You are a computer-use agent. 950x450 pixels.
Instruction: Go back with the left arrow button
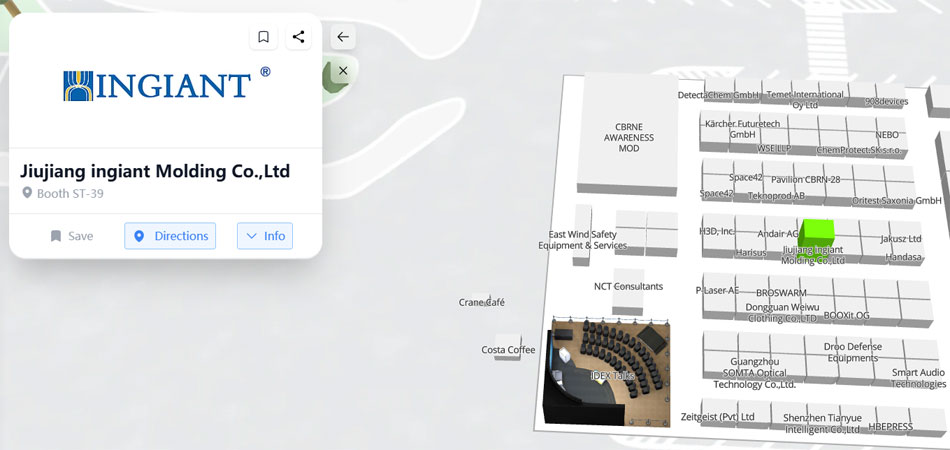coord(343,37)
